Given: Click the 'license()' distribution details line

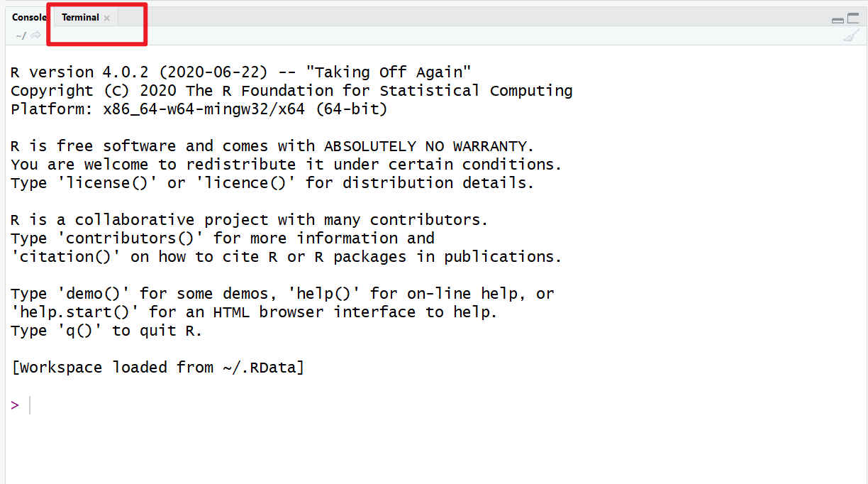Looking at the screenshot, I should [x=272, y=183].
